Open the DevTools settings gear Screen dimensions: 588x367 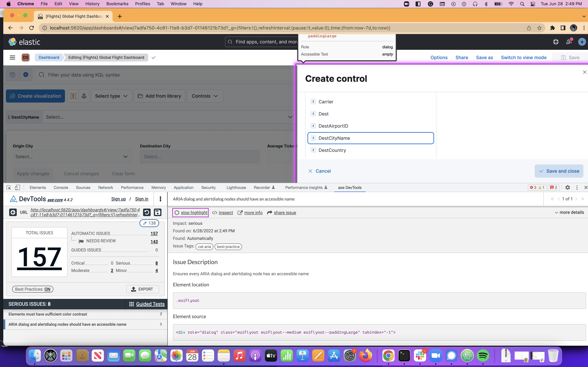coord(568,187)
